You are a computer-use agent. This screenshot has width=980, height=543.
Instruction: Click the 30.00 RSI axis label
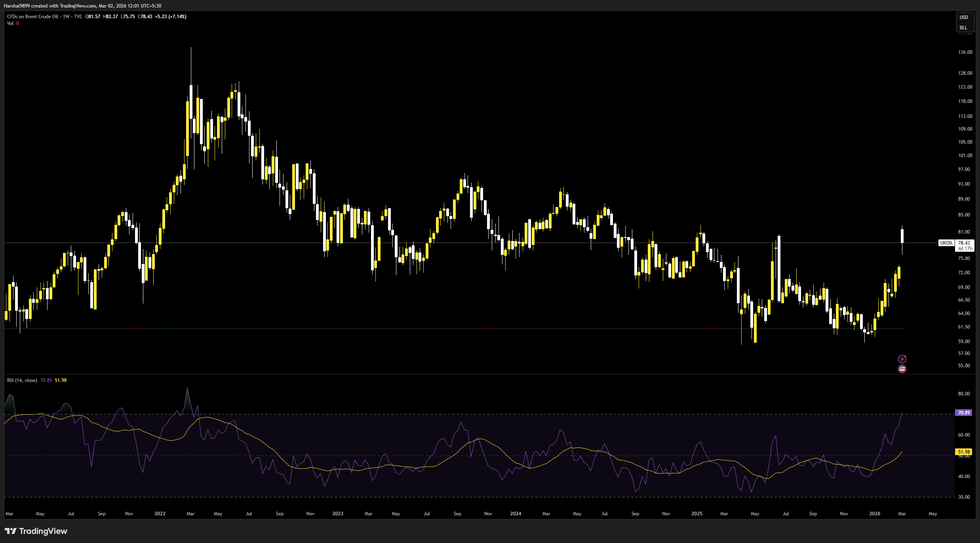(x=964, y=497)
